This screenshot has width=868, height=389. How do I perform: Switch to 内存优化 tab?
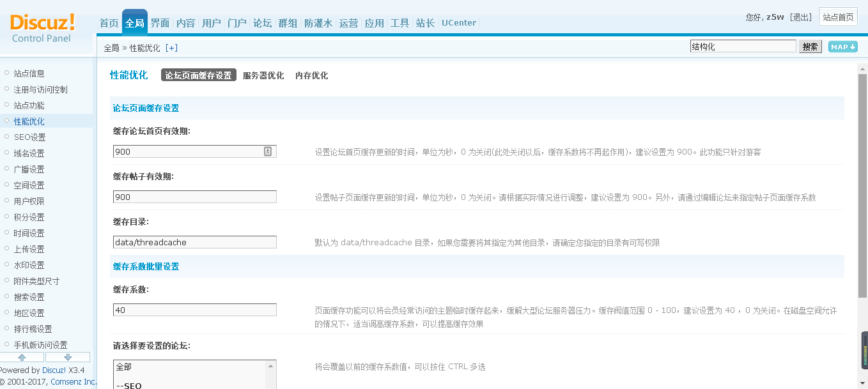point(311,75)
